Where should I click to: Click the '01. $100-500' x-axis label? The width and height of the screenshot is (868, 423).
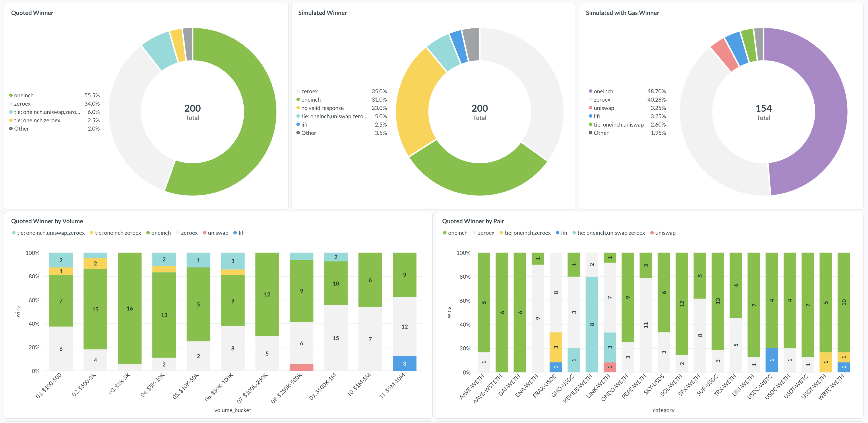tap(49, 385)
